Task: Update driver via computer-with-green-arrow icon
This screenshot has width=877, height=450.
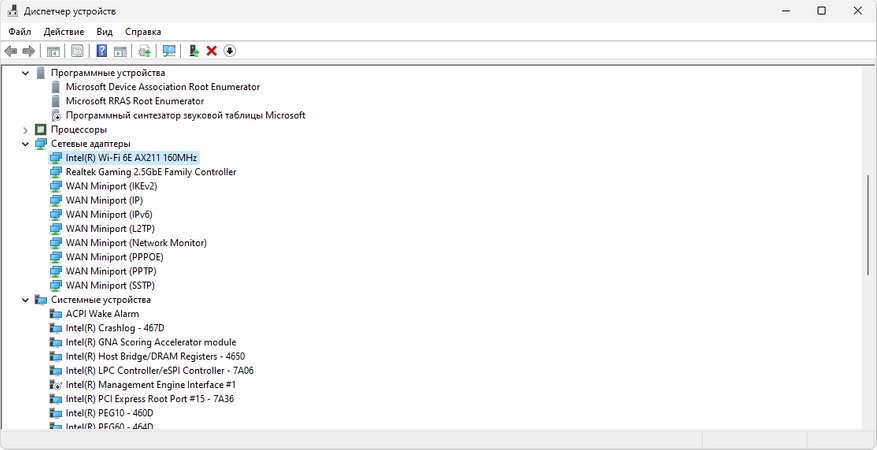Action: [194, 51]
